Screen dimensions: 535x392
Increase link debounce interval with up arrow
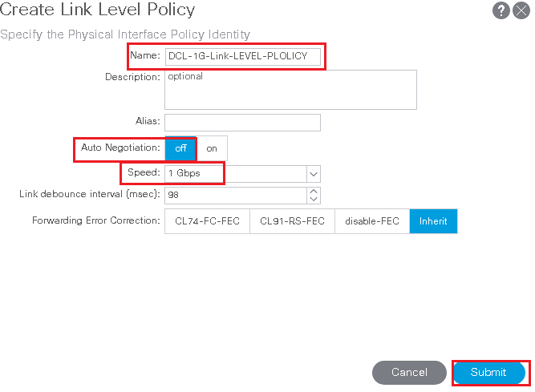pyautogui.click(x=314, y=192)
